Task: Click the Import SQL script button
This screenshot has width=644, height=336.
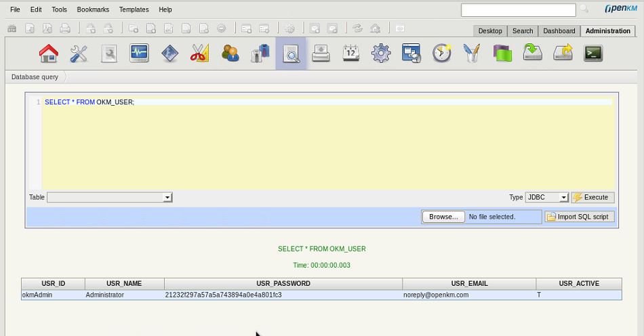Action: coord(580,217)
